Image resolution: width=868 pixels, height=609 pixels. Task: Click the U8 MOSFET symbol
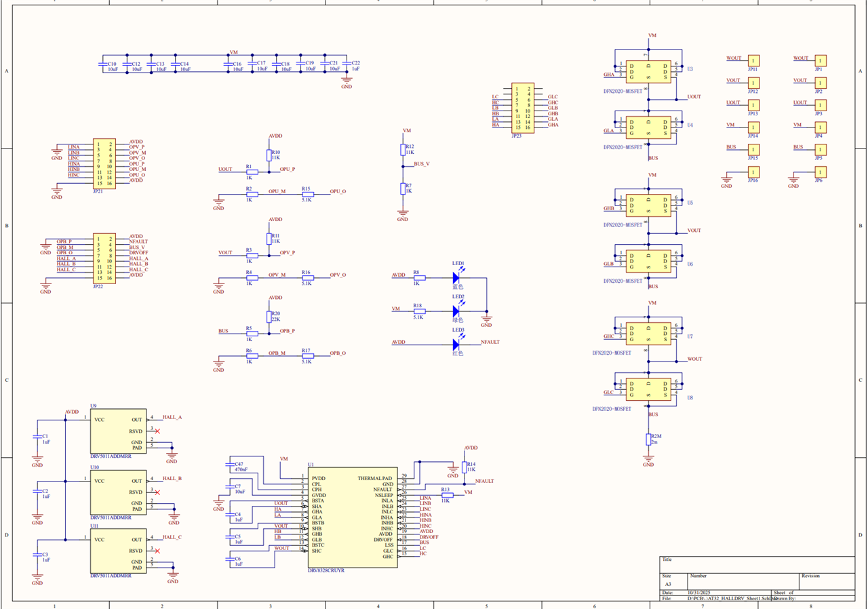tap(648, 389)
